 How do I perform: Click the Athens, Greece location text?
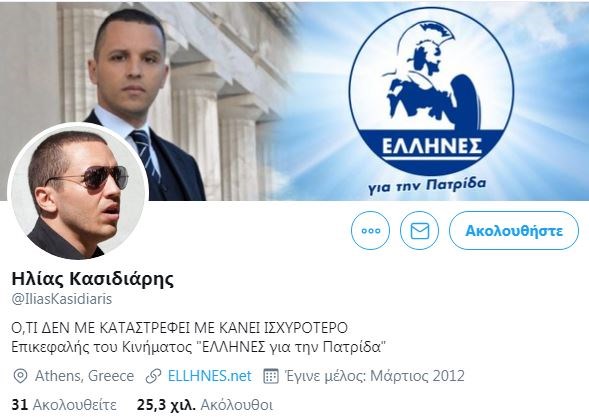pos(85,376)
